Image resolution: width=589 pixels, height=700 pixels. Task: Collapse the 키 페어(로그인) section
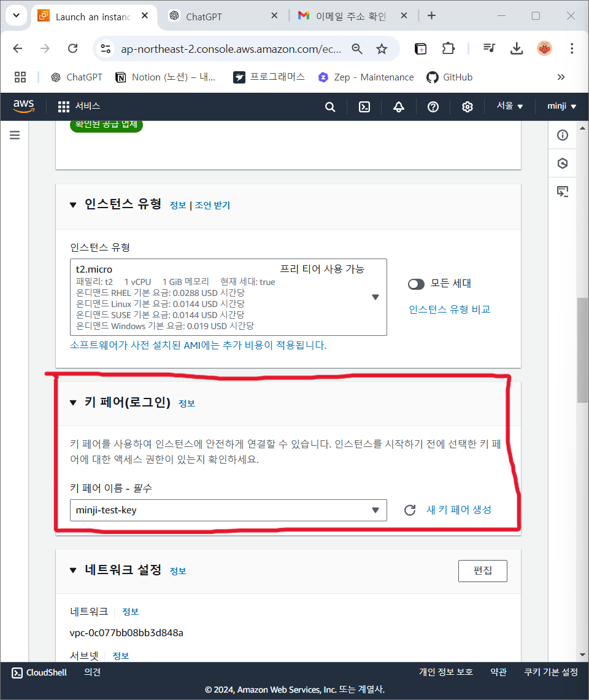(x=73, y=403)
